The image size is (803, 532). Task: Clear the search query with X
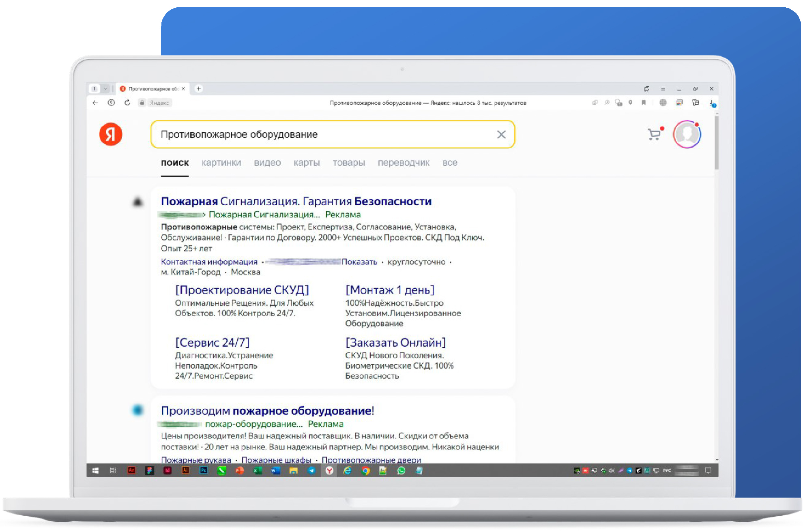501,135
